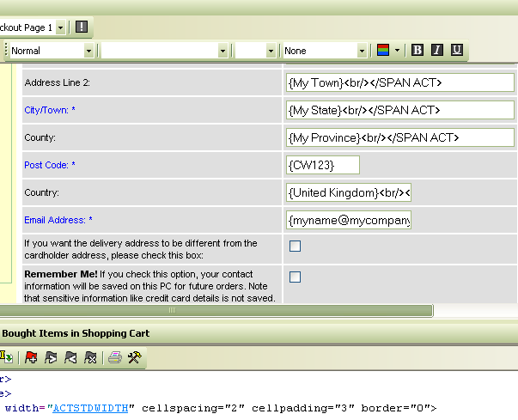Add a bookmark with the red flag icon
Screen dimensions: 518x420
point(31,357)
